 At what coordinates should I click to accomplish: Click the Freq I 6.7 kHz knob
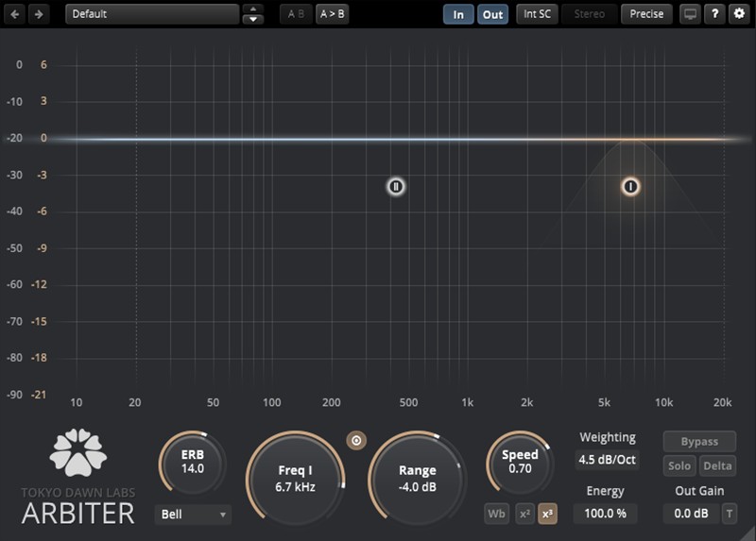[x=295, y=479]
